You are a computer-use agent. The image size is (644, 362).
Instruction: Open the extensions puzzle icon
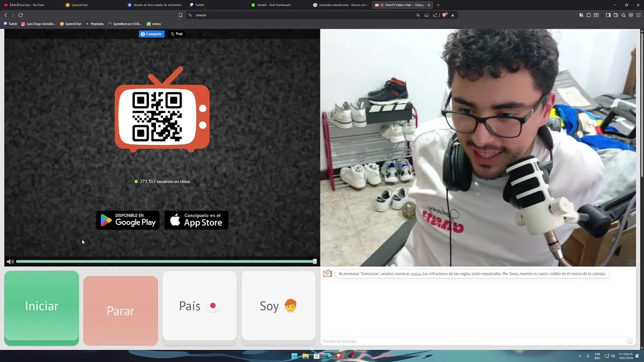[589, 15]
